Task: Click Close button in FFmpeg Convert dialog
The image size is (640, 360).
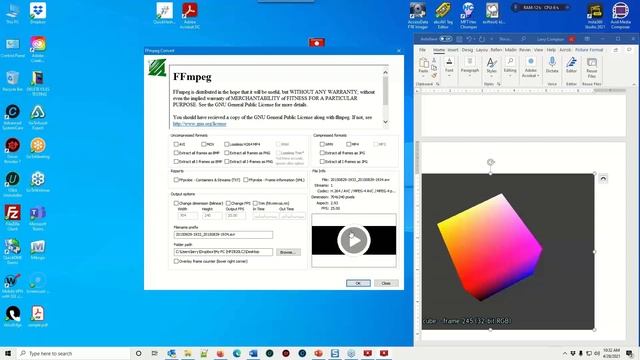Action: tap(386, 283)
